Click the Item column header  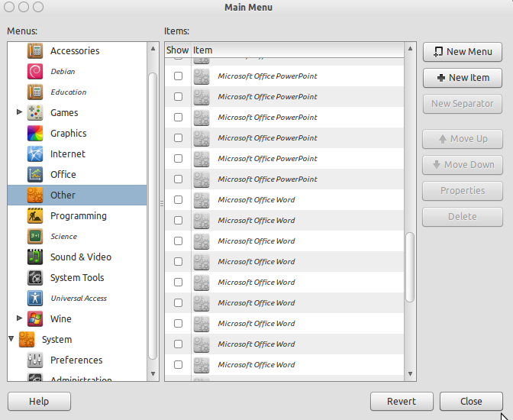[x=298, y=50]
